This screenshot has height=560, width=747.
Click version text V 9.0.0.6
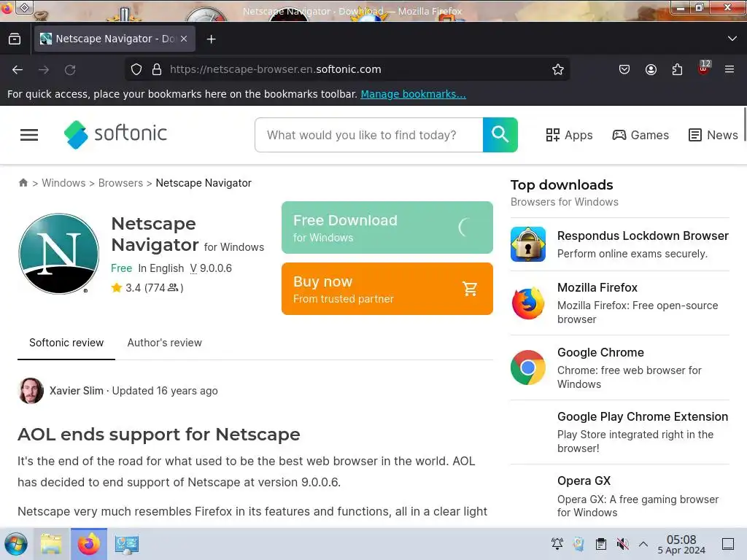coord(211,268)
